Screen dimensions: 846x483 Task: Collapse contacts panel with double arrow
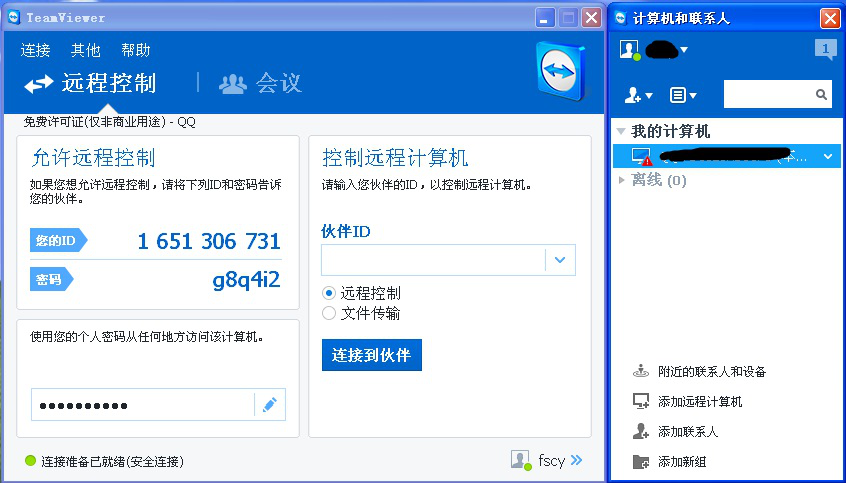click(576, 460)
